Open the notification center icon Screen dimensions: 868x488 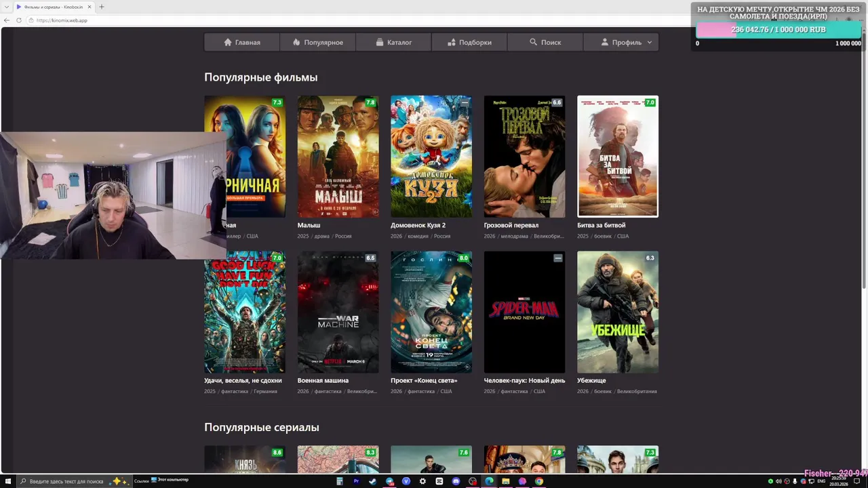coord(856,481)
